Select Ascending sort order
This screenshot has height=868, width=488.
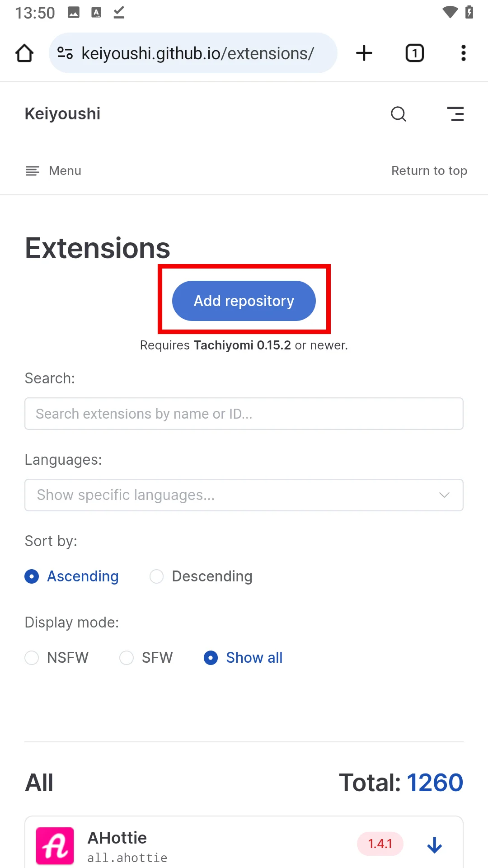[32, 576]
